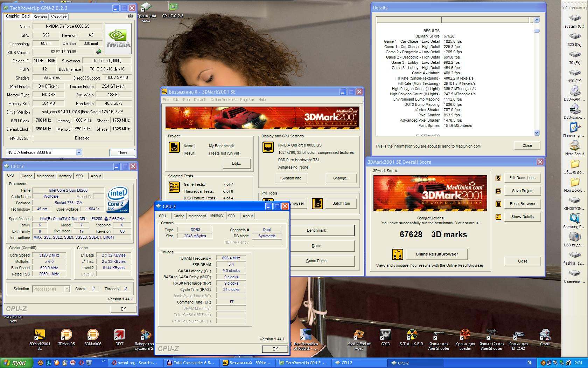Screen dimensions: 588x368
Task: Click Close button in Details window
Action: click(x=527, y=145)
